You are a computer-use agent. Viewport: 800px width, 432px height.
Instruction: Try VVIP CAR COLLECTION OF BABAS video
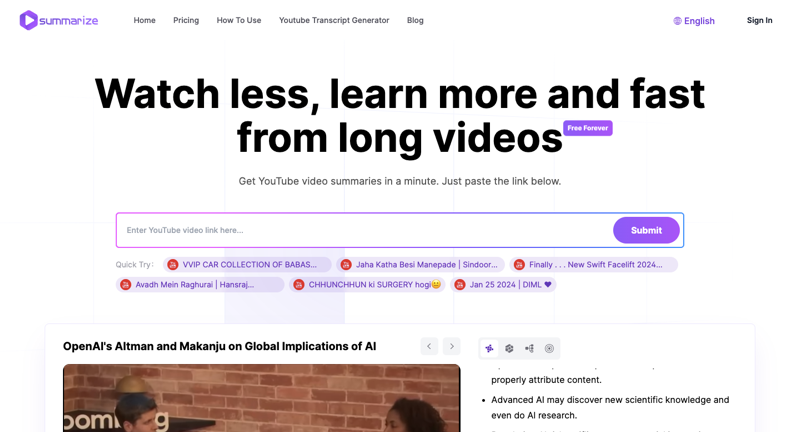[247, 265]
